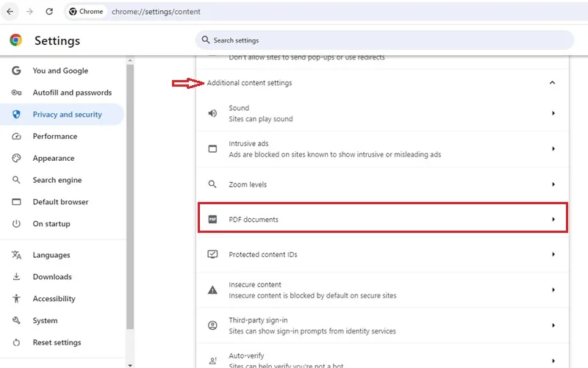
Task: Click the arrow on the Sound row
Action: [x=553, y=113]
